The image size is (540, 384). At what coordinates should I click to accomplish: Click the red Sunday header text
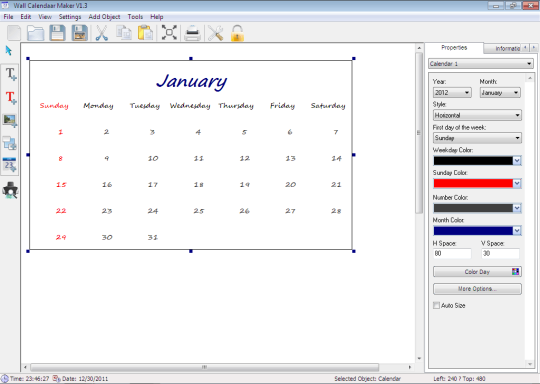[x=54, y=106]
